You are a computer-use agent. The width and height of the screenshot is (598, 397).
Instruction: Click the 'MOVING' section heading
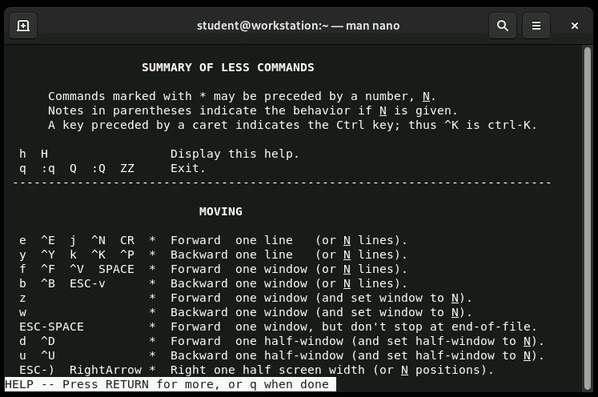[x=220, y=211]
